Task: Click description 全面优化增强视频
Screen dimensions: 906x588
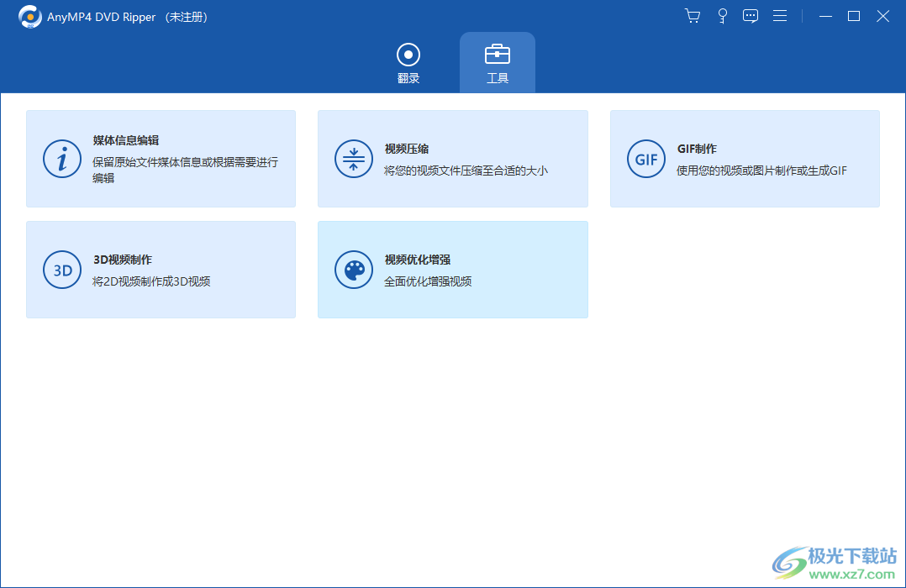Action: (428, 281)
